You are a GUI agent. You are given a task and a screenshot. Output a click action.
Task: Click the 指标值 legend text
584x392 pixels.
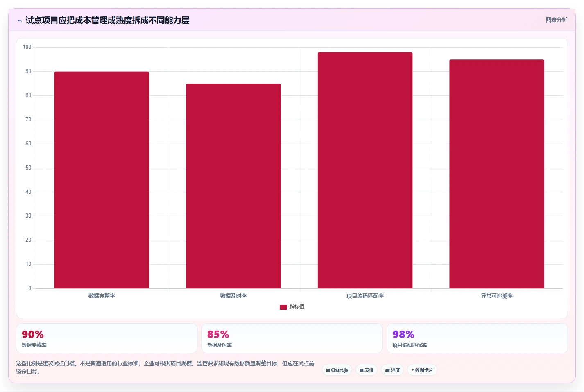pyautogui.click(x=297, y=307)
